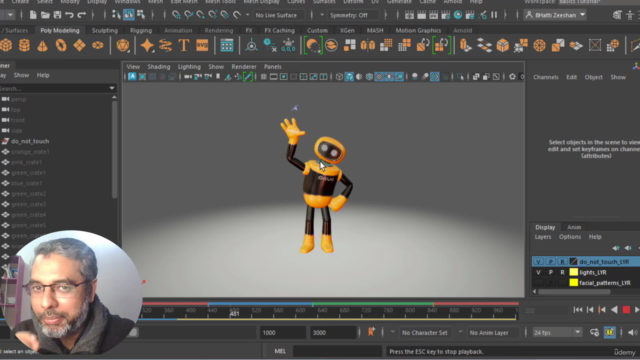Import SVG using the SVG shelf icon
Screen dimensions: 640x360
(x=202, y=45)
